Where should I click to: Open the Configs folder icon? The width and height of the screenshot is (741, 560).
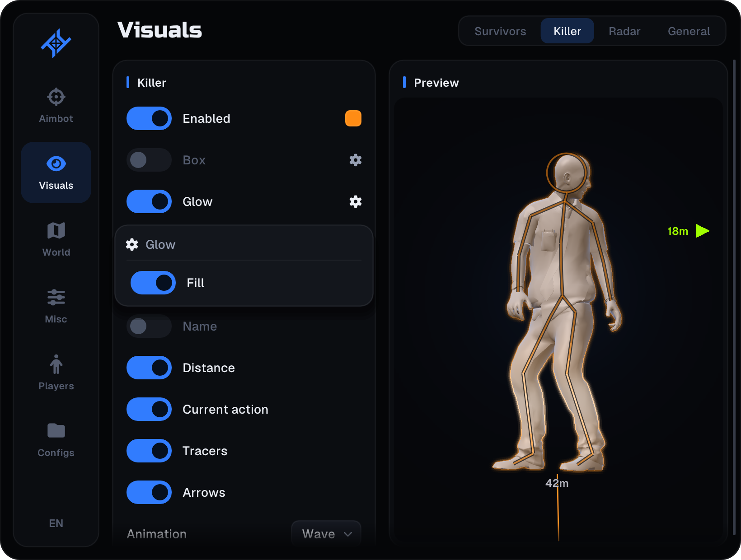(x=56, y=431)
